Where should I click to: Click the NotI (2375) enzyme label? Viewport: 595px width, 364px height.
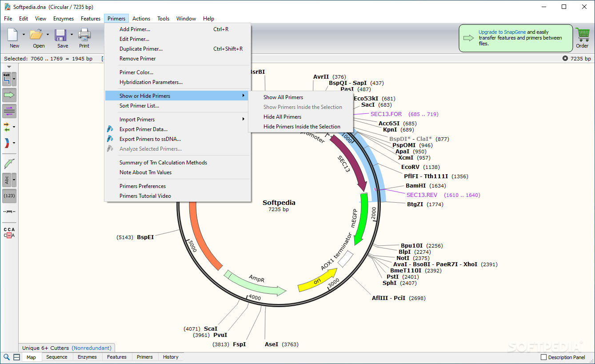pos(413,258)
